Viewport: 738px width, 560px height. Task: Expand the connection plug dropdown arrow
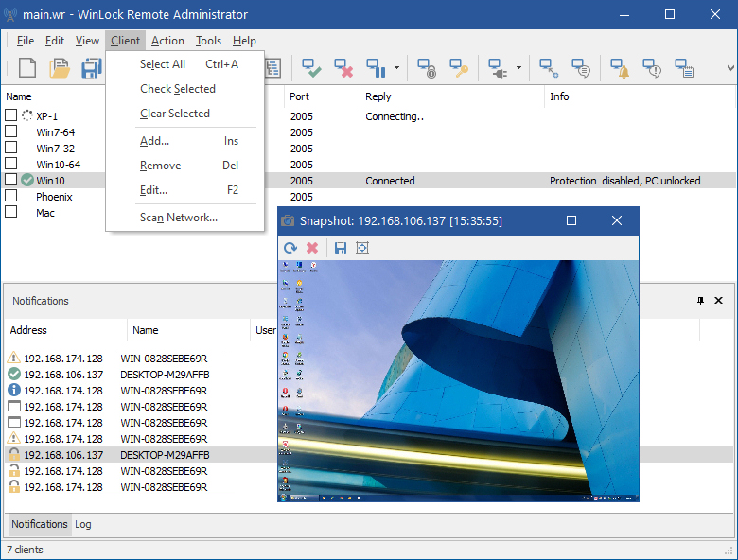[x=518, y=68]
